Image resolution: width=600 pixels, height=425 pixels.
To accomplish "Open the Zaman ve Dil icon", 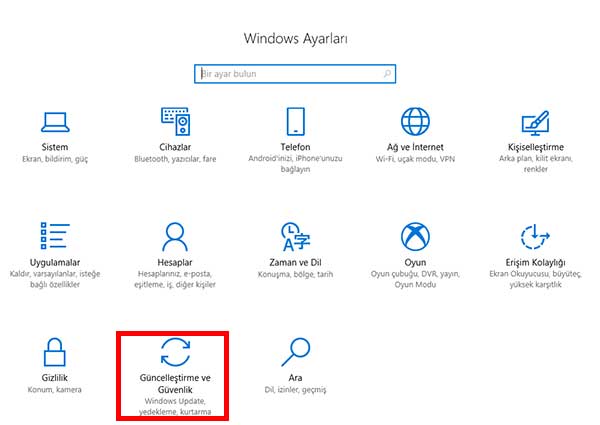I will coord(295,236).
